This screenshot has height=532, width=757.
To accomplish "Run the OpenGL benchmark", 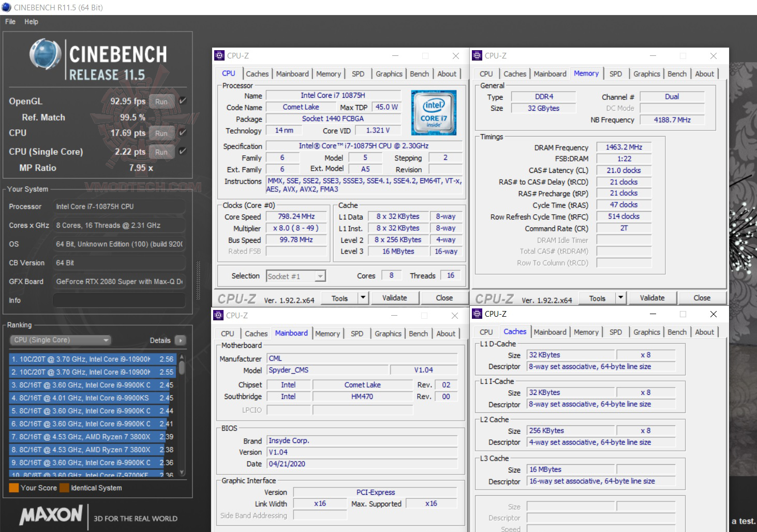I will coord(161,101).
